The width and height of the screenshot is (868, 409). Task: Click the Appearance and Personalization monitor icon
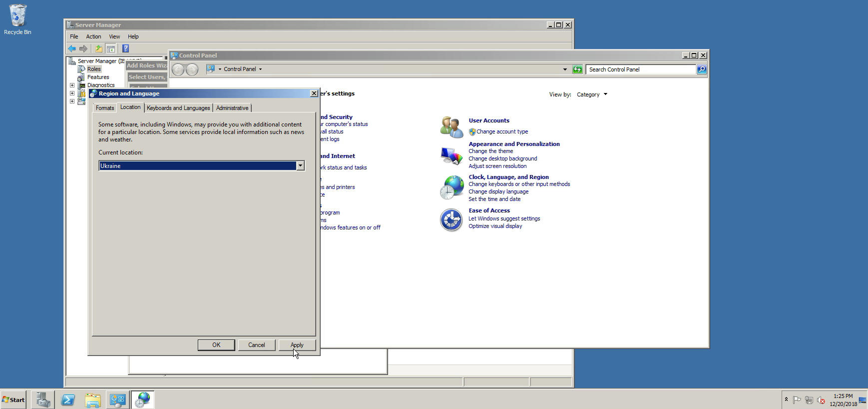pyautogui.click(x=451, y=155)
